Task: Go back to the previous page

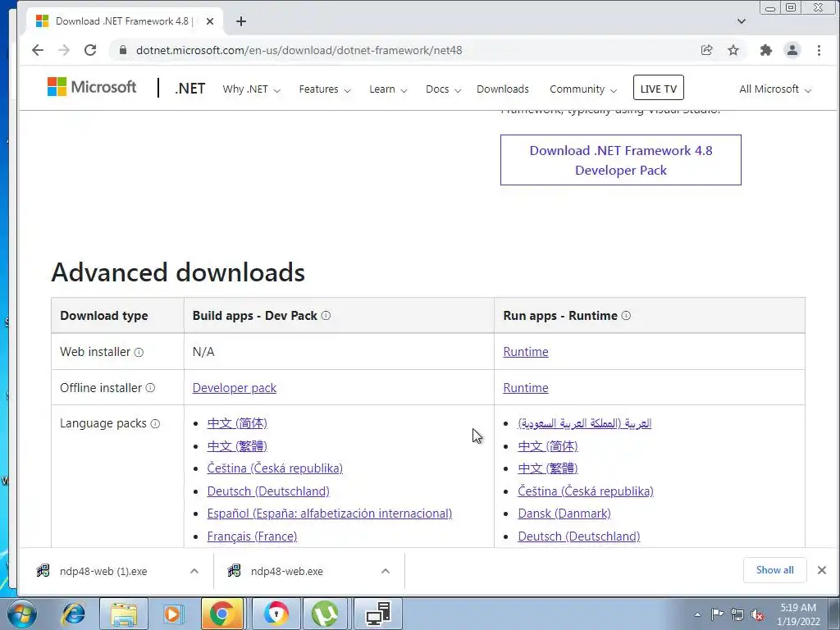Action: 38,50
